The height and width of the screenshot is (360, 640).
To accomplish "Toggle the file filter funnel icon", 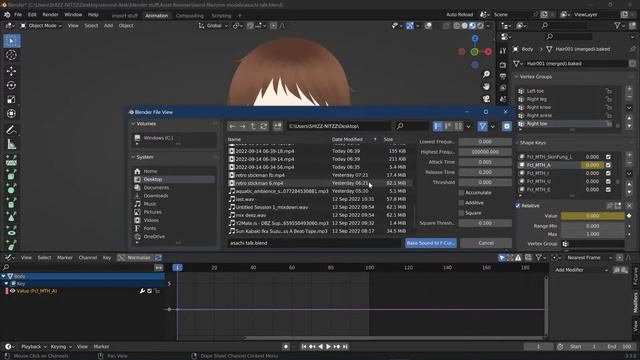I will pyautogui.click(x=482, y=126).
